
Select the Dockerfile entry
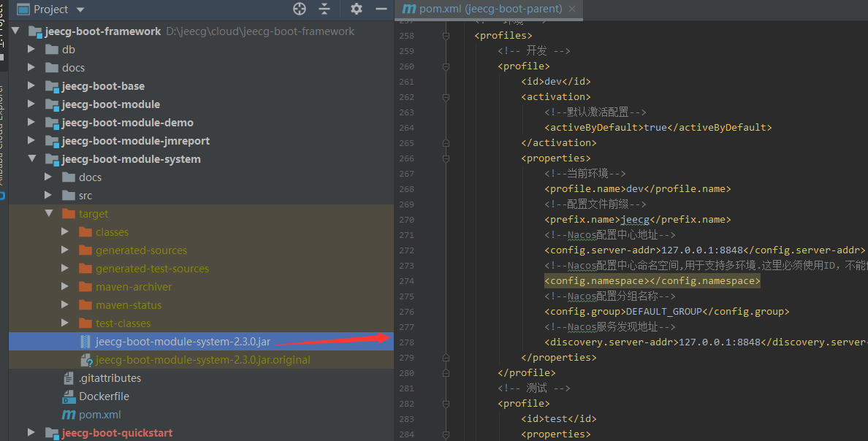coord(104,396)
